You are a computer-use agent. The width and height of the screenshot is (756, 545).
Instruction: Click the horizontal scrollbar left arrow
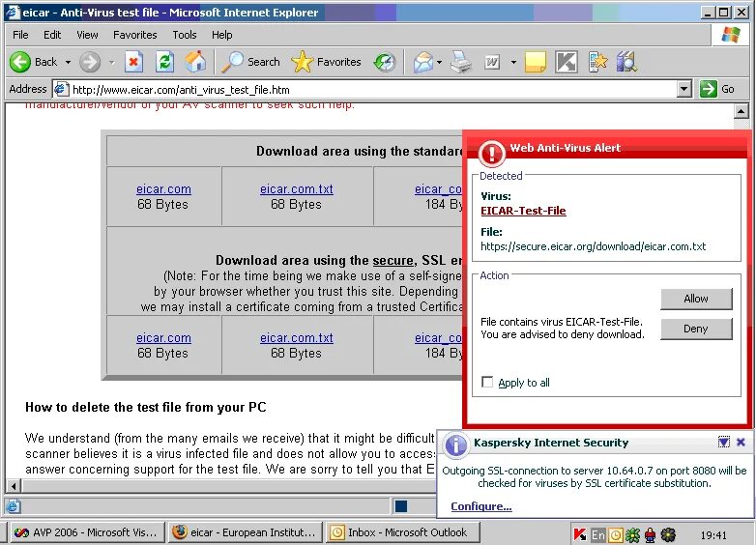14,486
